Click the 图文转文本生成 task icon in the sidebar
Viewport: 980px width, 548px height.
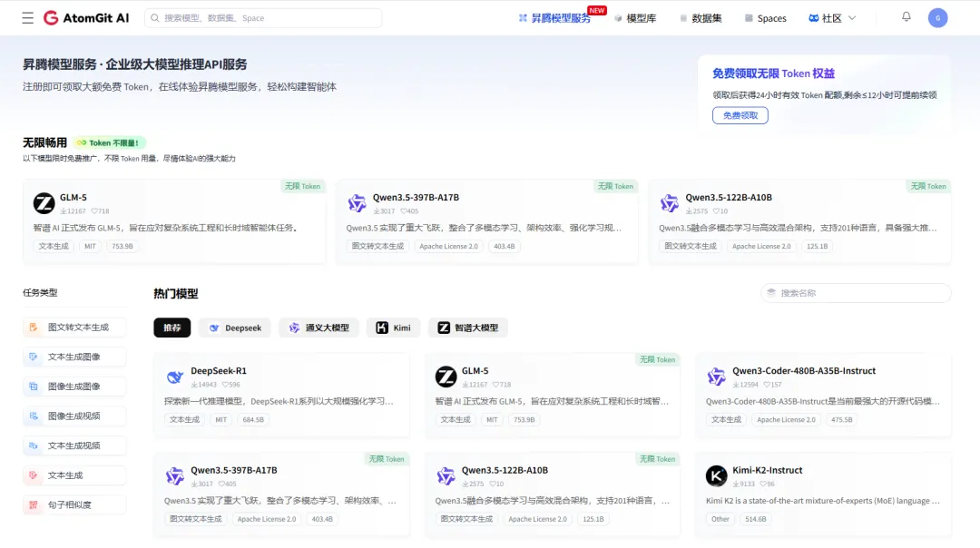click(x=34, y=328)
